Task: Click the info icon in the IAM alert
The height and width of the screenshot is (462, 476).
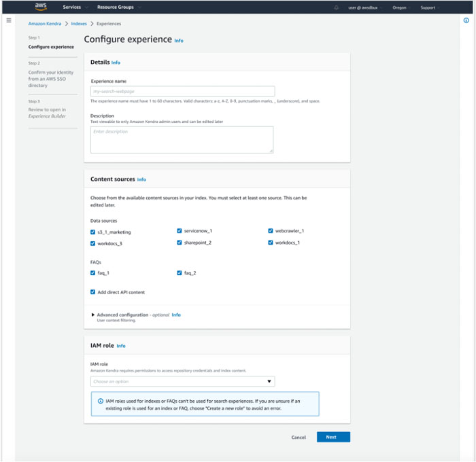Action: pos(100,401)
